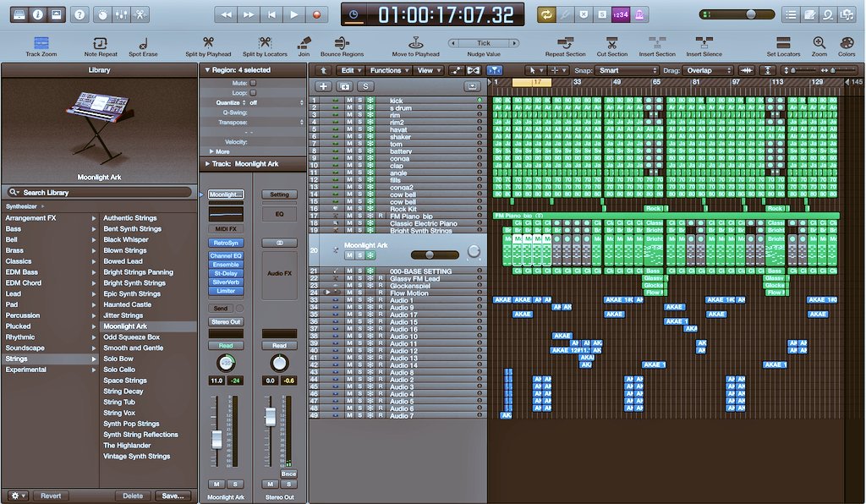Mute the kick track
The width and height of the screenshot is (866, 504).
349,101
